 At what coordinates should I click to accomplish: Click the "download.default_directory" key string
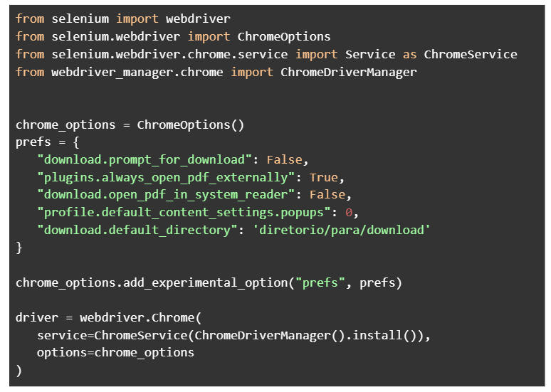pos(134,230)
